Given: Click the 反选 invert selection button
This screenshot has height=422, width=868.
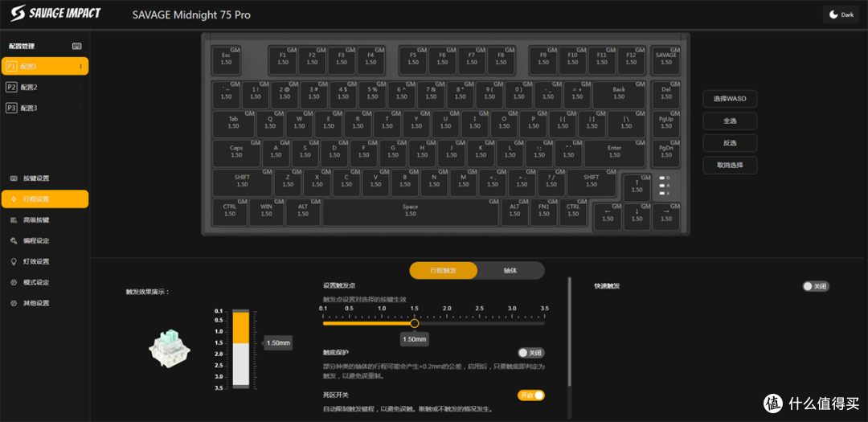Looking at the screenshot, I should click(x=730, y=143).
